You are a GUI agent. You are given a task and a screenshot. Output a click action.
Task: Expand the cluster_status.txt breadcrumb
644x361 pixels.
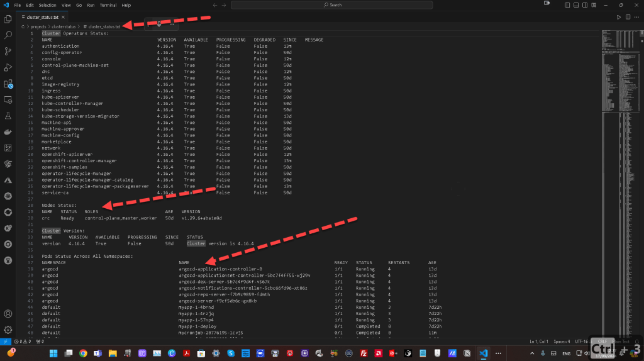pos(104,26)
